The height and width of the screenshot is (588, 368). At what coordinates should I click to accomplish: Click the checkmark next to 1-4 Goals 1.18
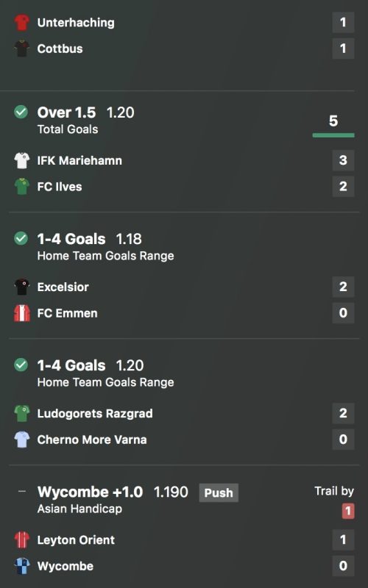[21, 238]
